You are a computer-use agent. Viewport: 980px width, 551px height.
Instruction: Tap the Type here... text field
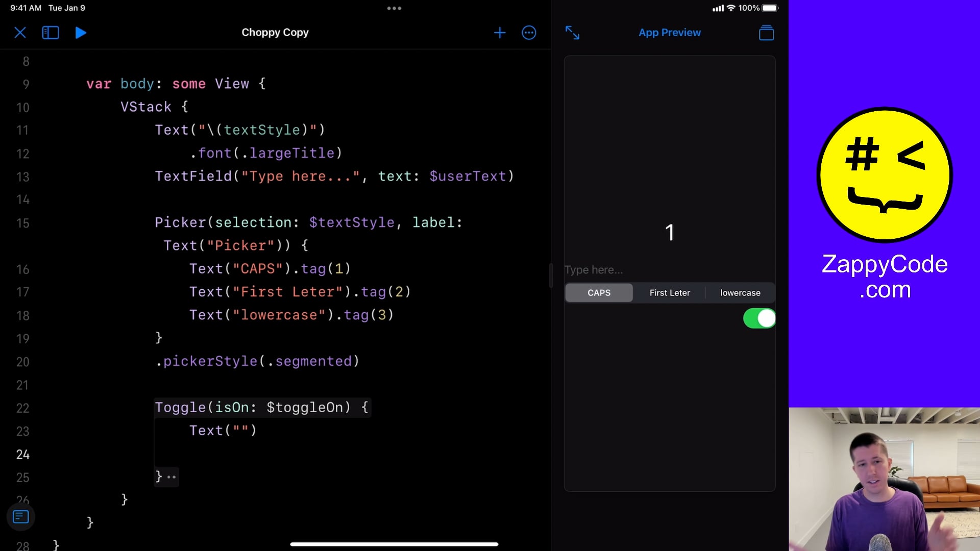(x=670, y=270)
